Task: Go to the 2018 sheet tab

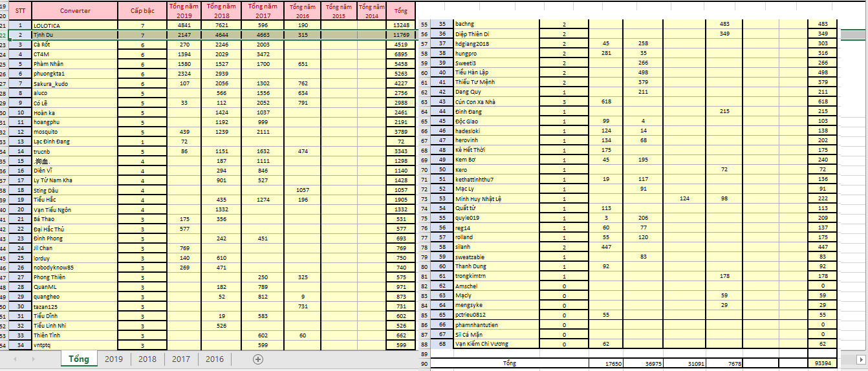Action: coord(147,359)
